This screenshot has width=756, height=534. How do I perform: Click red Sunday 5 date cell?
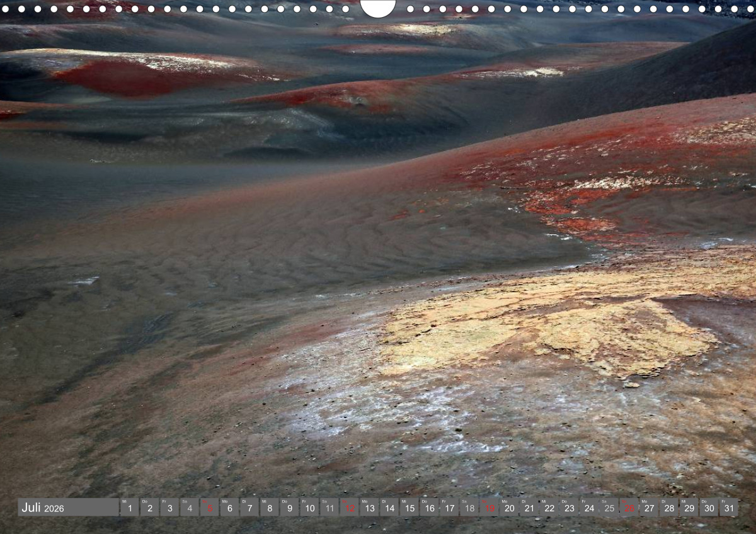pos(209,508)
